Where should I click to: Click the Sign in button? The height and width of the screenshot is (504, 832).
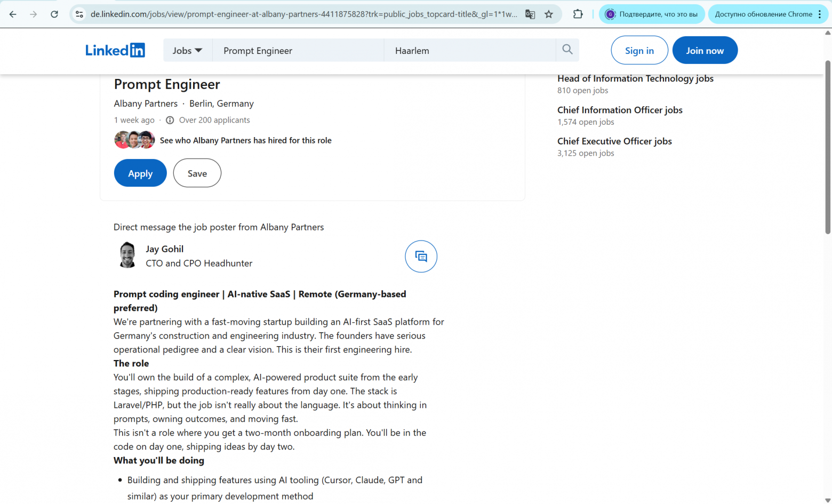click(639, 50)
